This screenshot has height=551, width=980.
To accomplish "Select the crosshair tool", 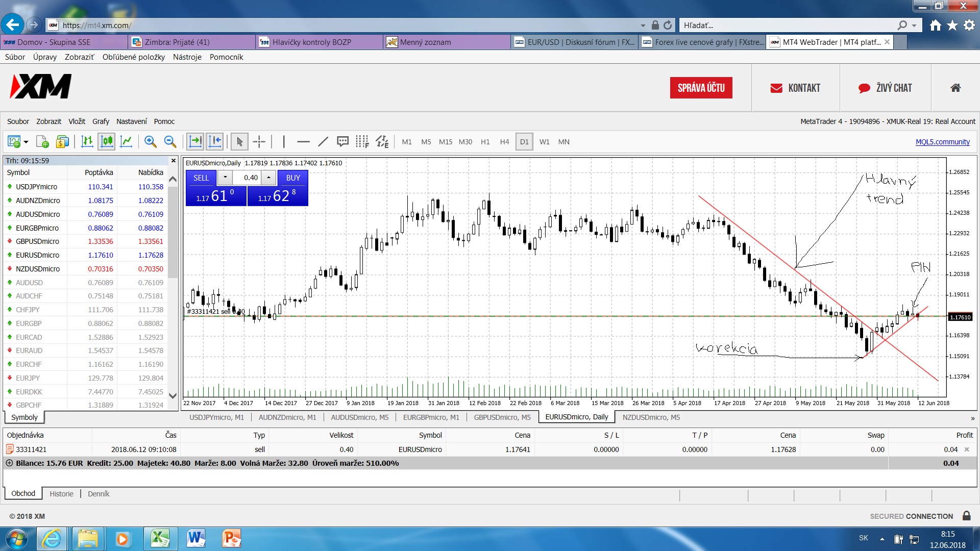I will tap(259, 142).
